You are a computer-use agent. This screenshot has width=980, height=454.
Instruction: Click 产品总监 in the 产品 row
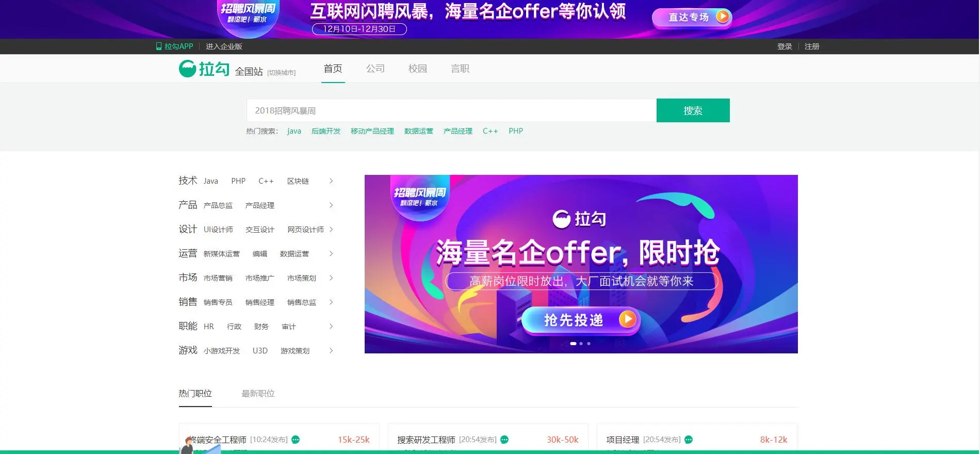tap(218, 205)
